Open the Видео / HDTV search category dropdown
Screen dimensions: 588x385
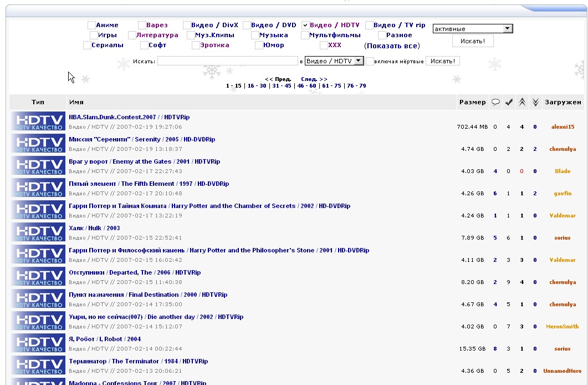(x=334, y=61)
